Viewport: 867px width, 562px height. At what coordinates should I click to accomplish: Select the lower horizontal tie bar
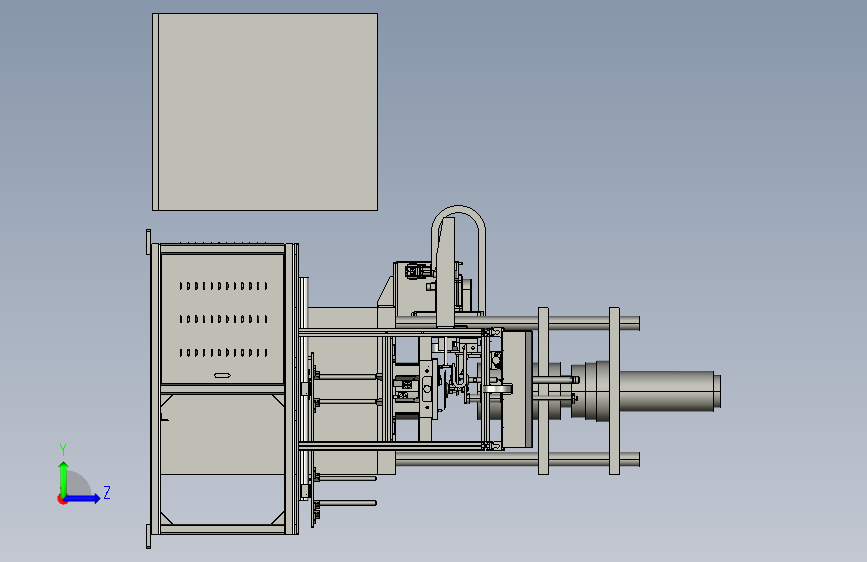tap(518, 459)
